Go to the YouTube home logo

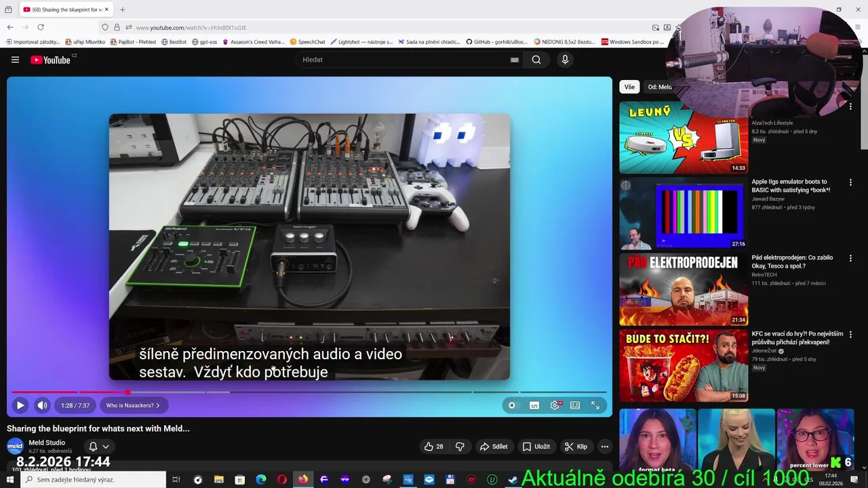pos(50,60)
